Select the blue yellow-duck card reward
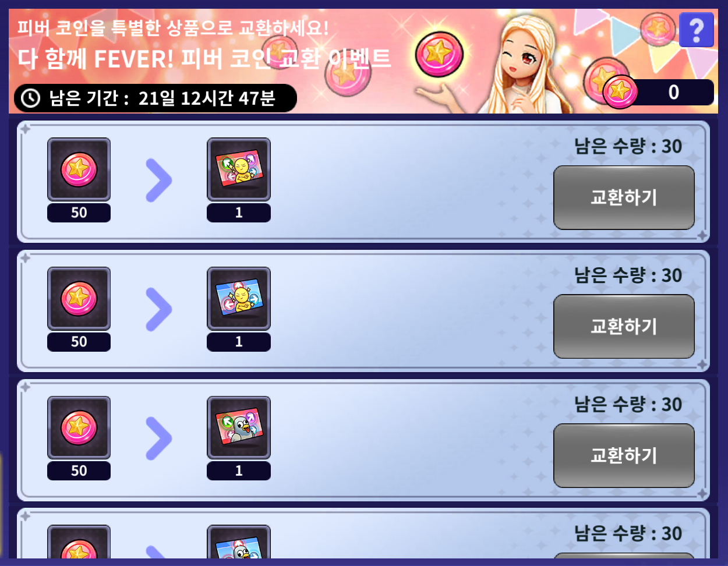 pyautogui.click(x=239, y=299)
